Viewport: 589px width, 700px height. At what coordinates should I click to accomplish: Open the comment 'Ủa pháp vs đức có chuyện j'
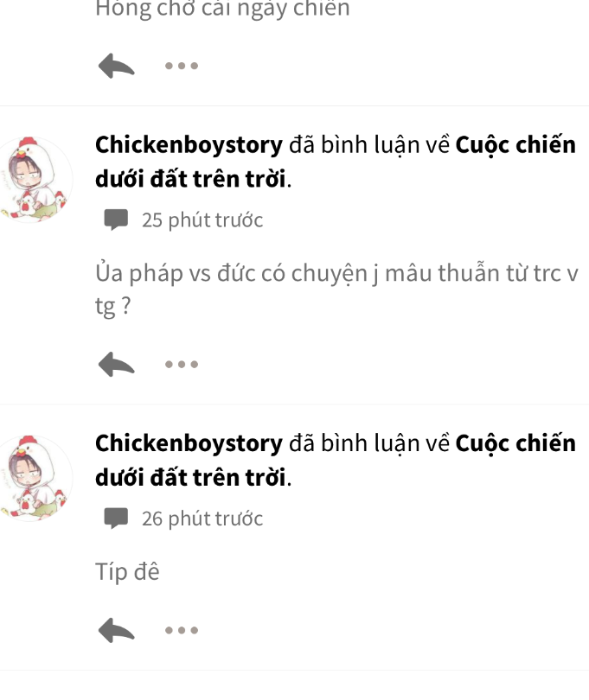click(336, 290)
